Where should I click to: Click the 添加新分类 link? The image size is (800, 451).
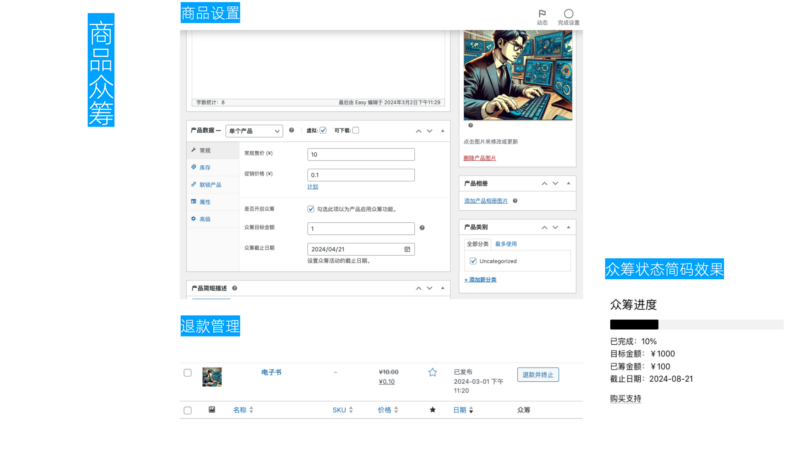tap(480, 280)
